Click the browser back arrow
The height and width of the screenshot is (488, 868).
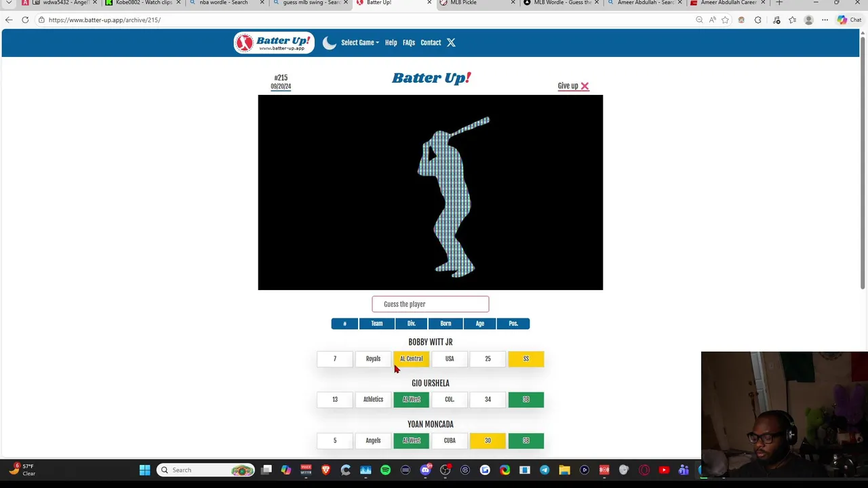tap(9, 20)
